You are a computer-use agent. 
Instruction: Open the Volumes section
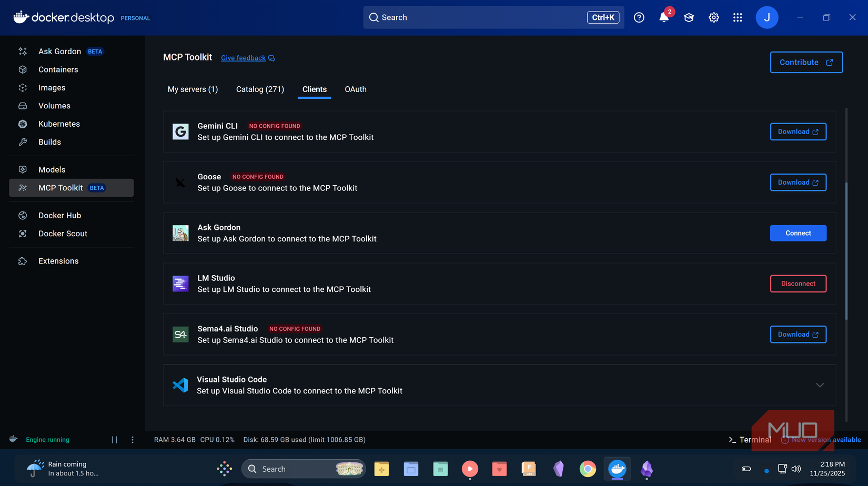coord(71,106)
